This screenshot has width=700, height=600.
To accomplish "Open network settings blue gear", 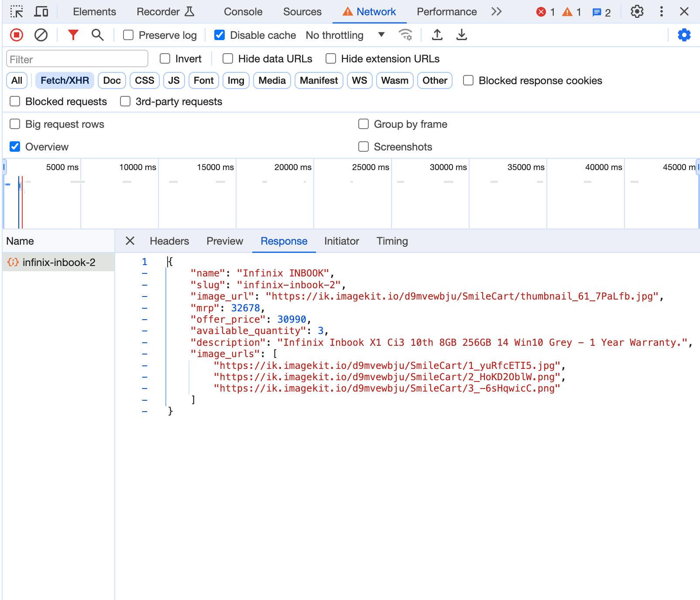I will point(684,35).
